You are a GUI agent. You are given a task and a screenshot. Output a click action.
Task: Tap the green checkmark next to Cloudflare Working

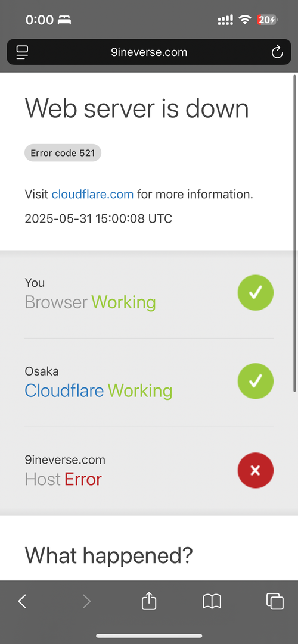tap(255, 381)
